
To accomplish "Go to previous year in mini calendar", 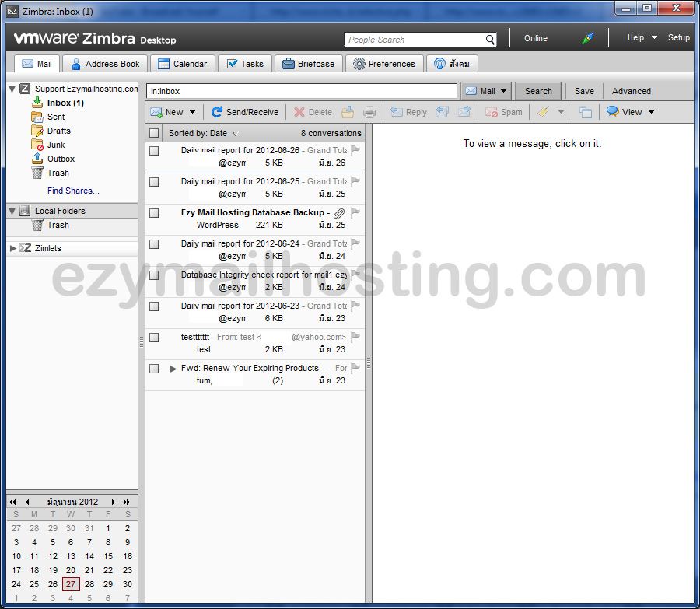I will click(12, 502).
